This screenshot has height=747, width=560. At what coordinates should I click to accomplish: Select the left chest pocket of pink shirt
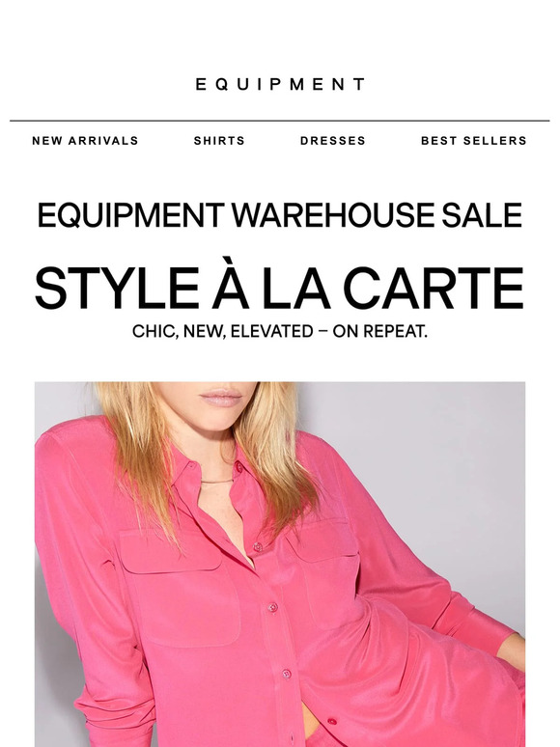(179, 589)
